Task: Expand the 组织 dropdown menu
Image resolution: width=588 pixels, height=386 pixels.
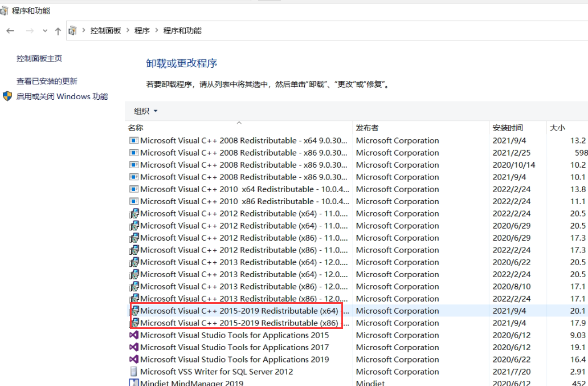Action: tap(145, 111)
